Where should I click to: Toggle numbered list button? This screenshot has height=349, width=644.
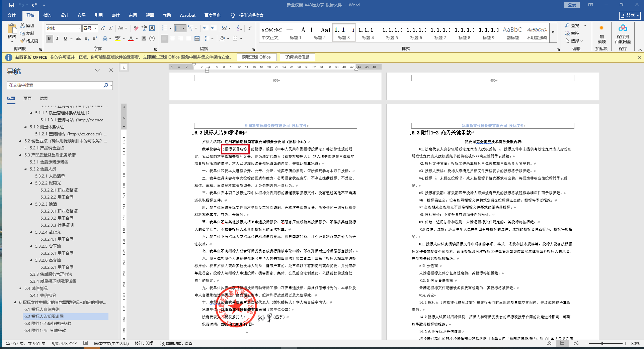178,28
